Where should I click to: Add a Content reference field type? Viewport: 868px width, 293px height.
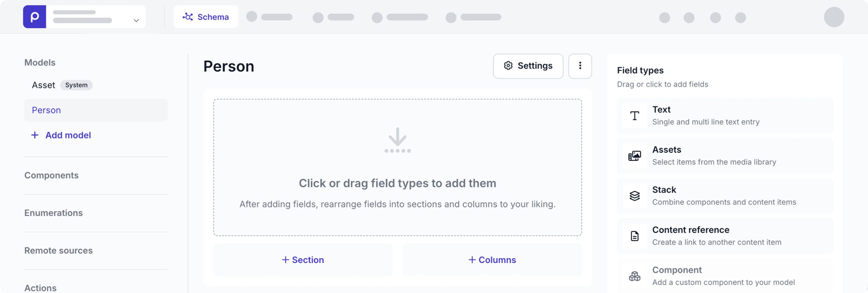[724, 236]
